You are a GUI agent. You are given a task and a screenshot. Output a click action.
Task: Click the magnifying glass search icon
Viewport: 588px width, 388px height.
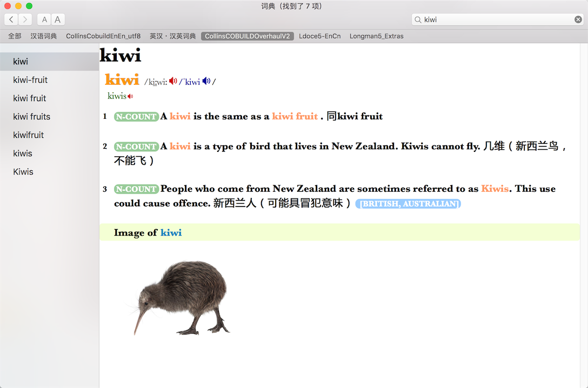tap(418, 19)
